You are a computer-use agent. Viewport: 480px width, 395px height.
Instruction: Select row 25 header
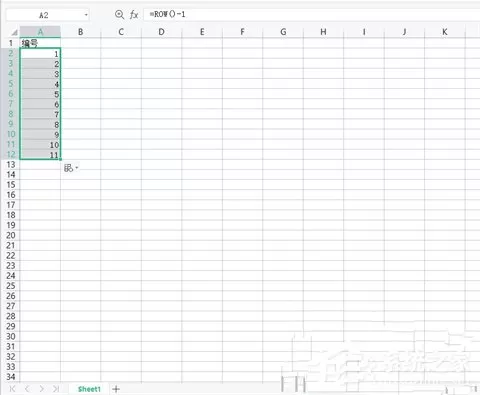pyautogui.click(x=11, y=286)
